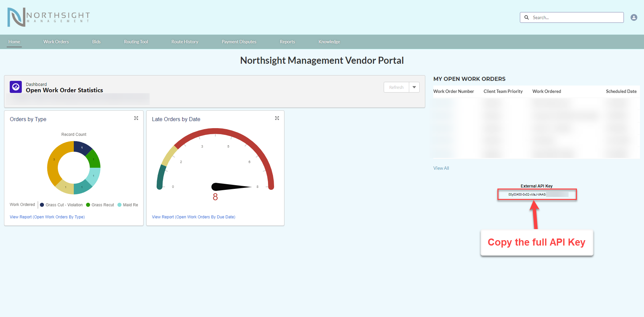Open View Report Open Work Orders By Type

(47, 217)
